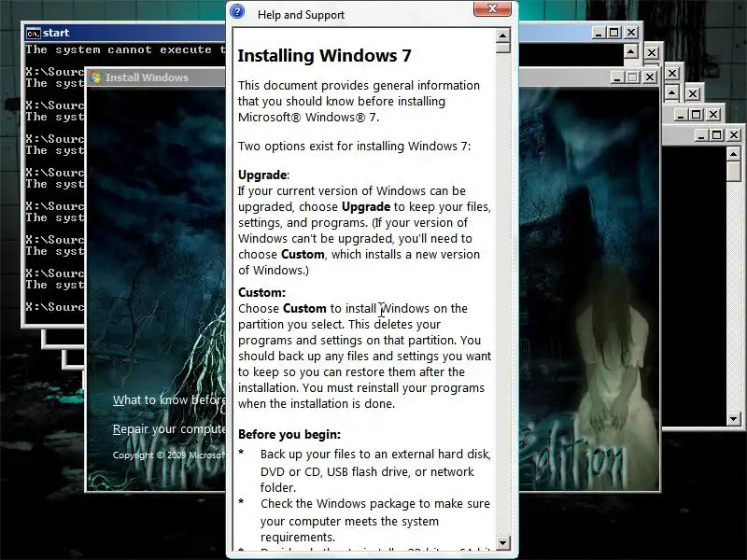Screen dimensions: 747x560
Task: Click 'Two options exist for installing Windows 7:' text
Action: point(355,147)
